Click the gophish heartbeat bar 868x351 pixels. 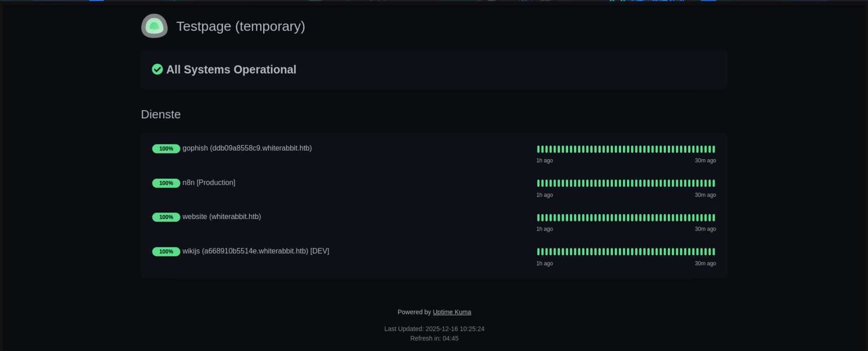[x=626, y=149]
